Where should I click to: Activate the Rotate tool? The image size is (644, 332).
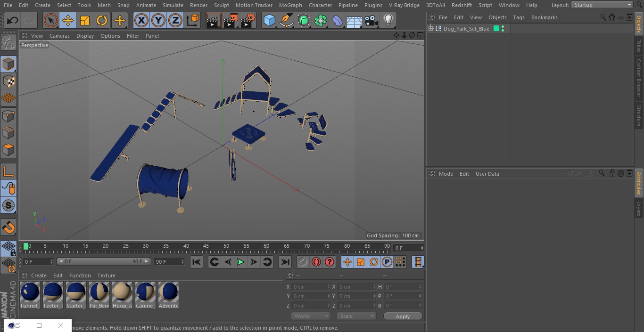pos(102,20)
